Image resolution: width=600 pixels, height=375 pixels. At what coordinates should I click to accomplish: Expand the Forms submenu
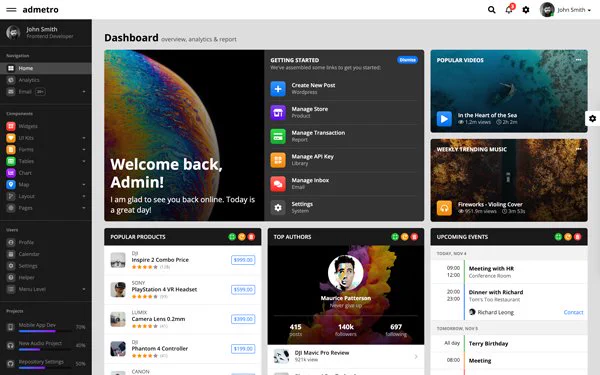[84, 150]
